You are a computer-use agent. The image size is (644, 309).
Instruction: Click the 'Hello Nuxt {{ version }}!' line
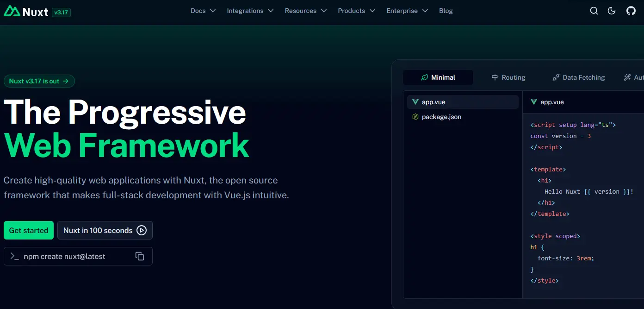(589, 191)
